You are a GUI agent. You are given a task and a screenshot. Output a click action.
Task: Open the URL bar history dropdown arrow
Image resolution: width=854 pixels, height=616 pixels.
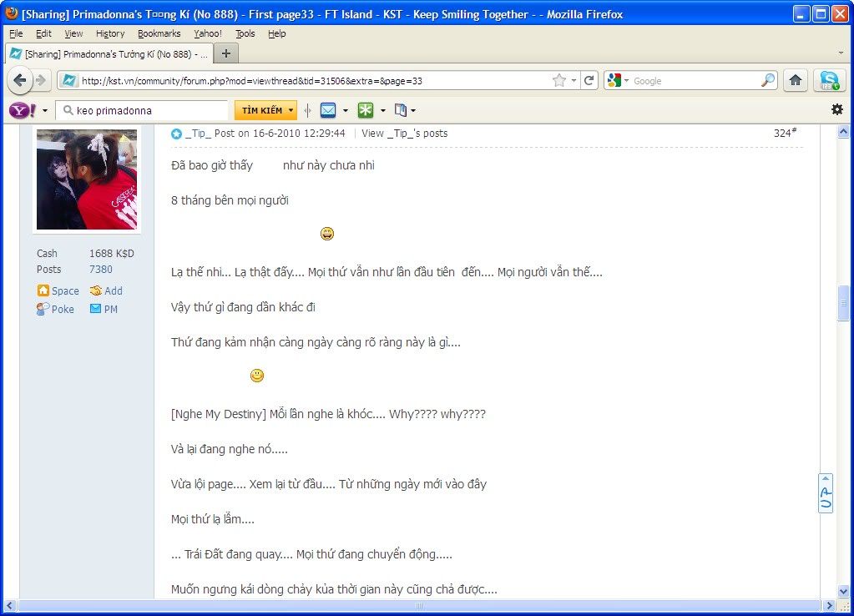pos(574,81)
